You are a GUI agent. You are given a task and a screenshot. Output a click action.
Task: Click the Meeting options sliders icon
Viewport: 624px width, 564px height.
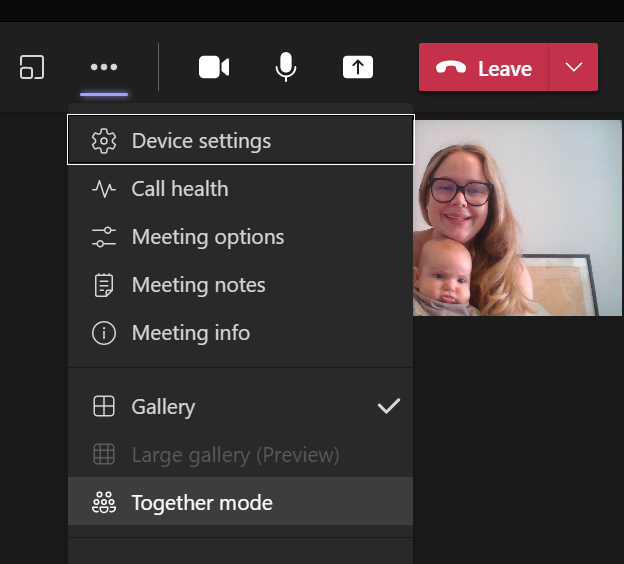click(x=104, y=237)
